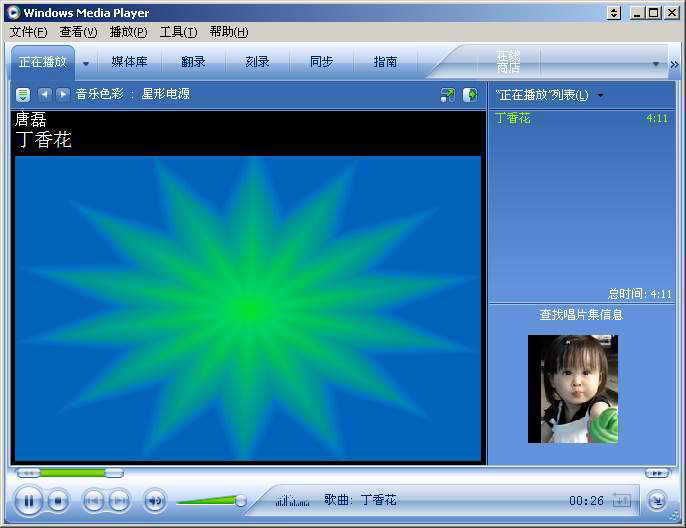Screen dimensions: 686x528
Task: Select 丁香花 in the playlist
Action: coord(513,118)
